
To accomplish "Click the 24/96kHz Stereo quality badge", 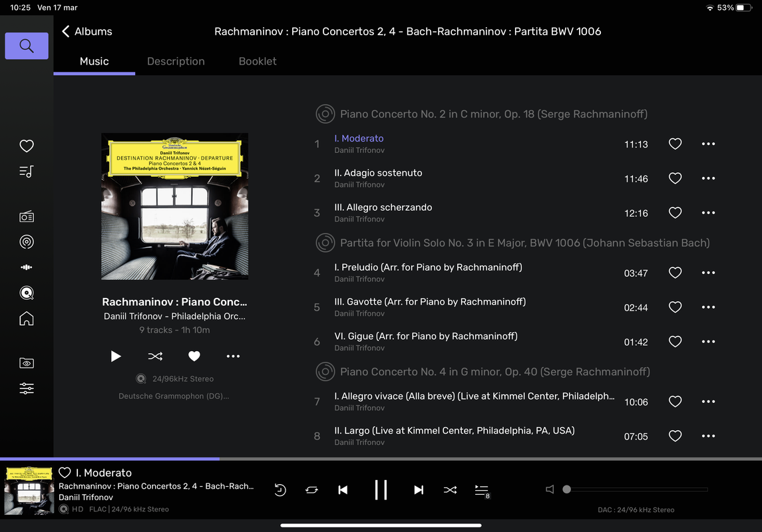I will coord(174,378).
